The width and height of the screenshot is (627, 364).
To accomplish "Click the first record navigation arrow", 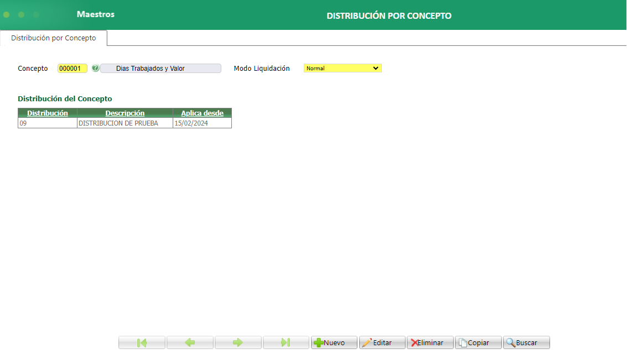I will click(x=141, y=342).
